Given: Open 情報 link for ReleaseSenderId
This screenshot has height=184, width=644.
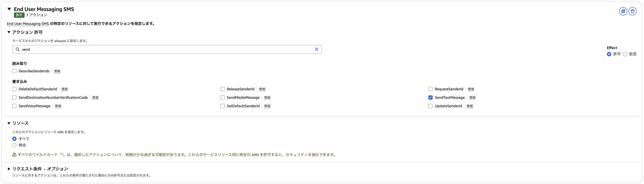Looking at the screenshot, I should tap(262, 89).
